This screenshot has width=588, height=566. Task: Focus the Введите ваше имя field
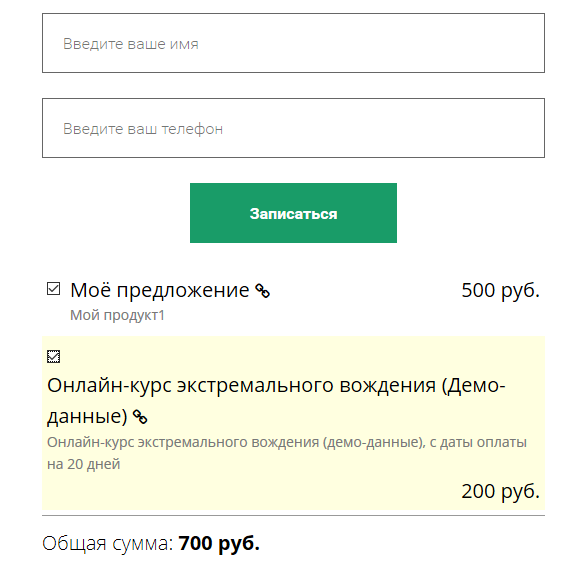(293, 43)
